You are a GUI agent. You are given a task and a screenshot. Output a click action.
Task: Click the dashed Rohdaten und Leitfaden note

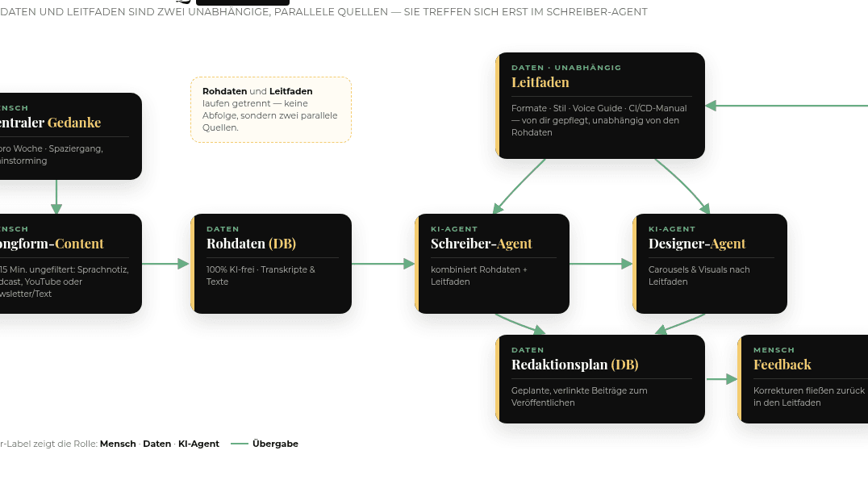click(271, 110)
